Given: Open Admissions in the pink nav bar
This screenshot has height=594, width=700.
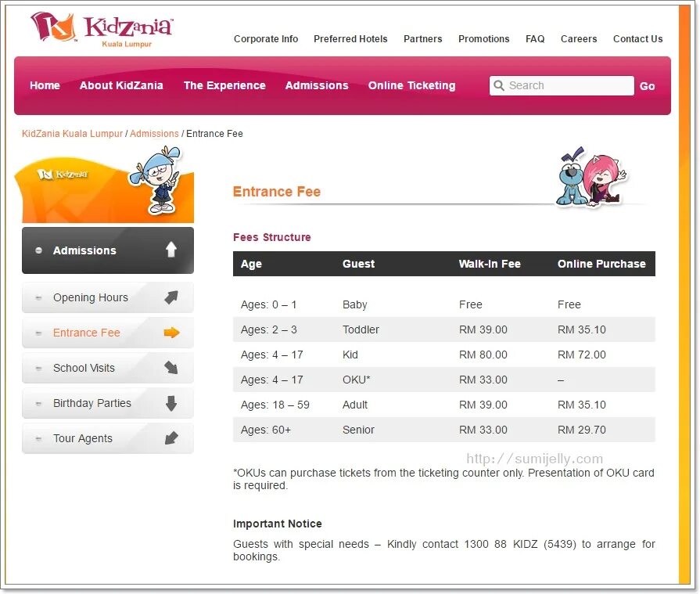Looking at the screenshot, I should [x=317, y=85].
